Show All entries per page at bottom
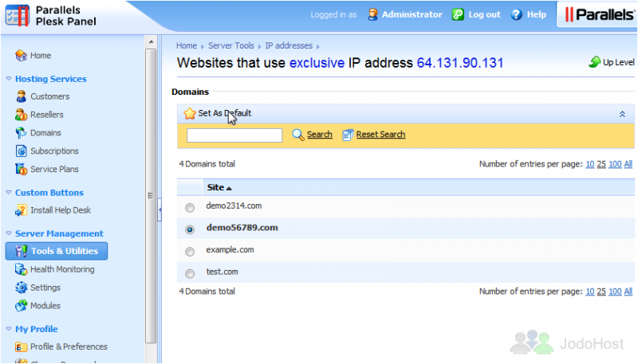The height and width of the screenshot is (364, 638). click(628, 292)
